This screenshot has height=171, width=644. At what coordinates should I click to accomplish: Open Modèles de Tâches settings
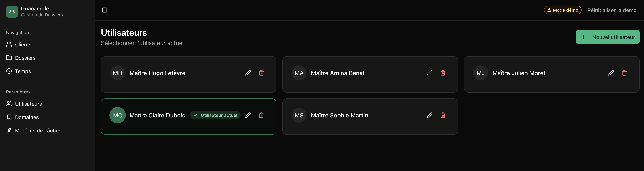pos(38,131)
